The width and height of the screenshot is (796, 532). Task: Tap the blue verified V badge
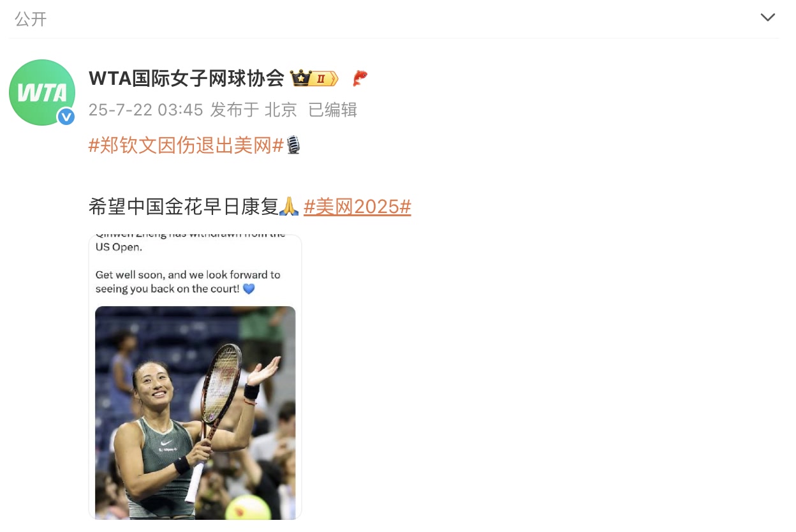coord(66,117)
